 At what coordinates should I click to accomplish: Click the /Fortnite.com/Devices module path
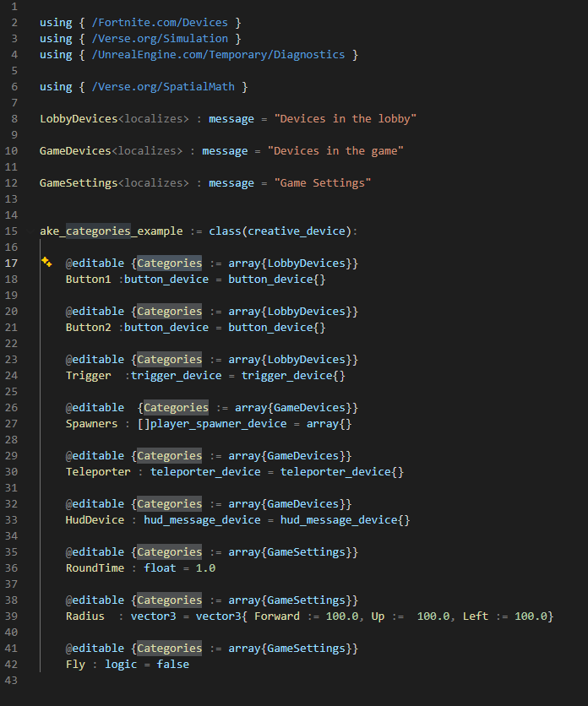pos(160,23)
